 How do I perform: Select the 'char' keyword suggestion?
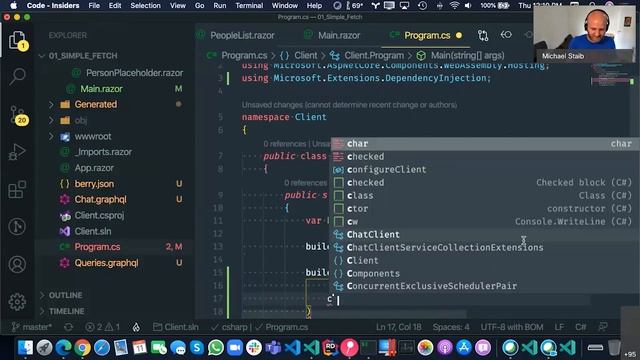pyautogui.click(x=484, y=144)
